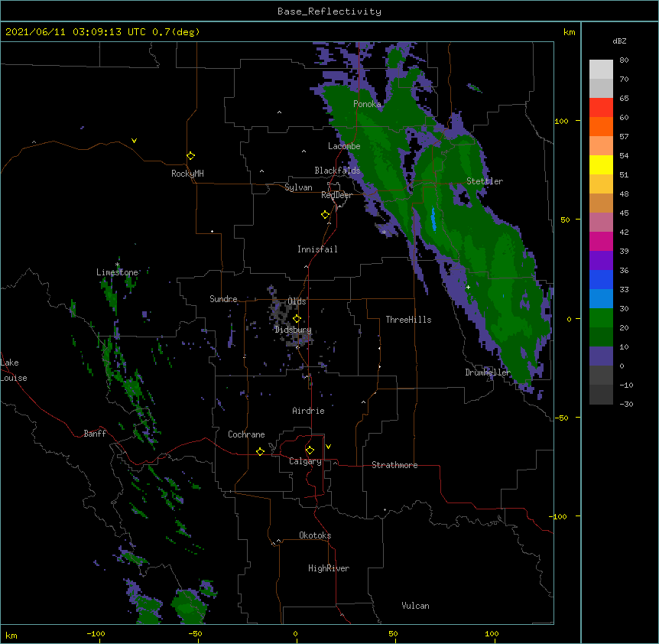The width and height of the screenshot is (659, 644).
Task: Select the yellow 51-54 dBZ legend swatch
Action: coord(601,164)
